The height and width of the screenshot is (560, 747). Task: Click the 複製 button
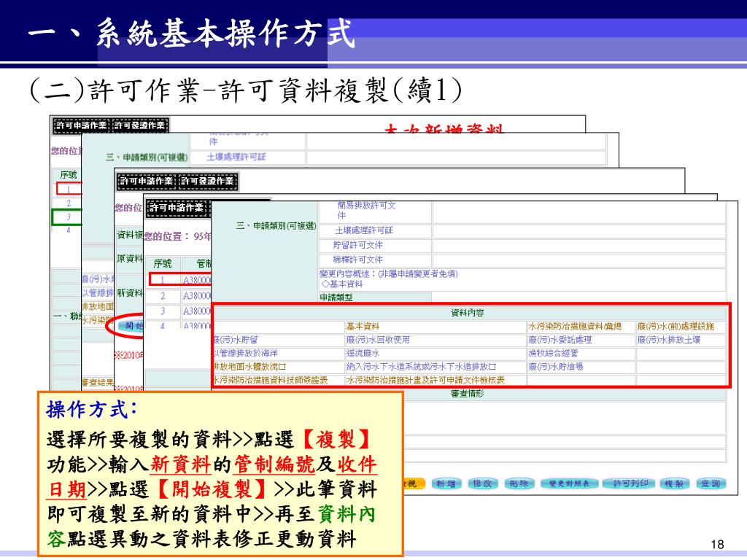pyautogui.click(x=674, y=484)
